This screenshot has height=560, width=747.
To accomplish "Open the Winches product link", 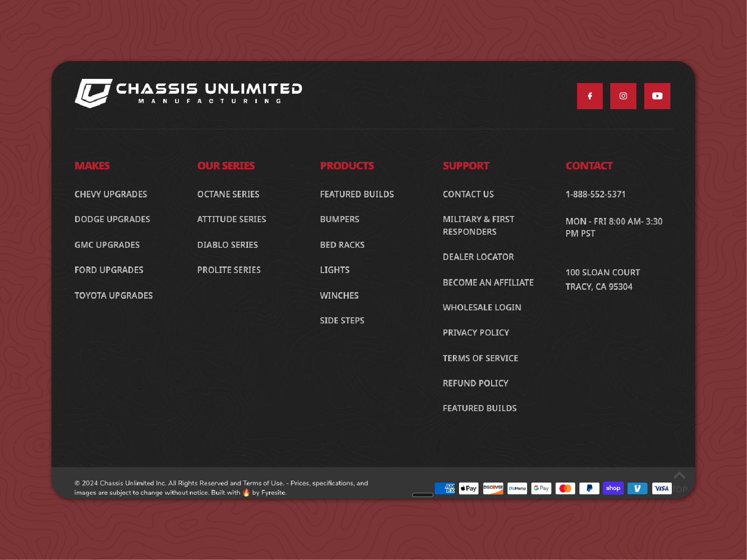I will (x=339, y=296).
